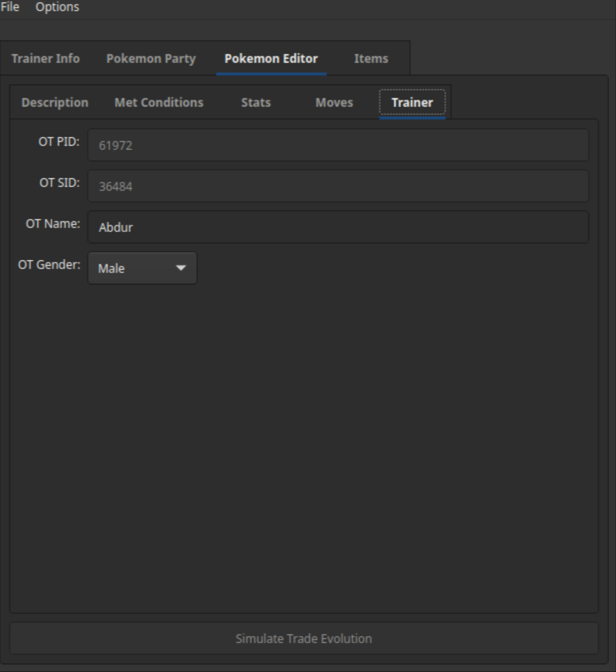Open the File menu
This screenshot has width=616, height=672.
tap(9, 7)
